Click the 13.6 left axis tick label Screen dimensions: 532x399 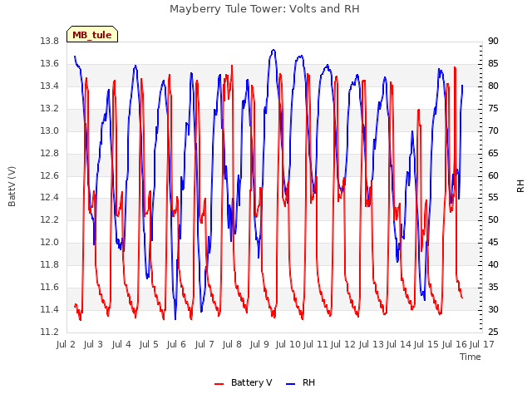tap(49, 63)
